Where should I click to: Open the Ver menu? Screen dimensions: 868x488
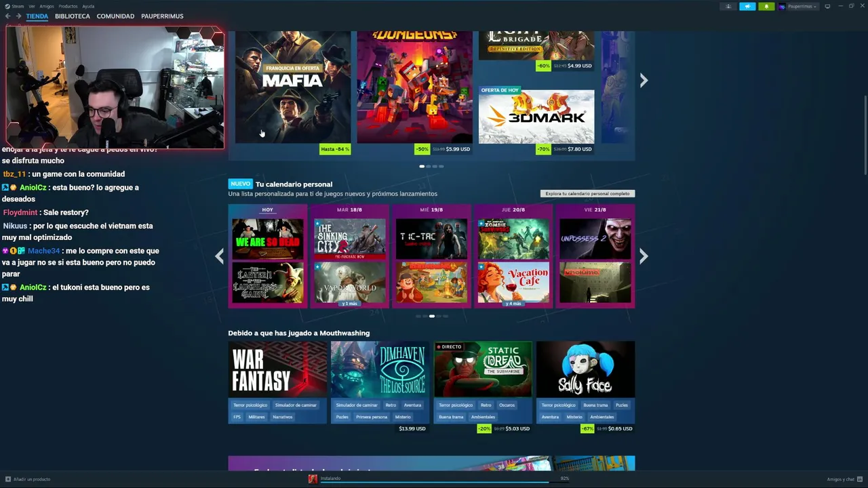tap(32, 6)
